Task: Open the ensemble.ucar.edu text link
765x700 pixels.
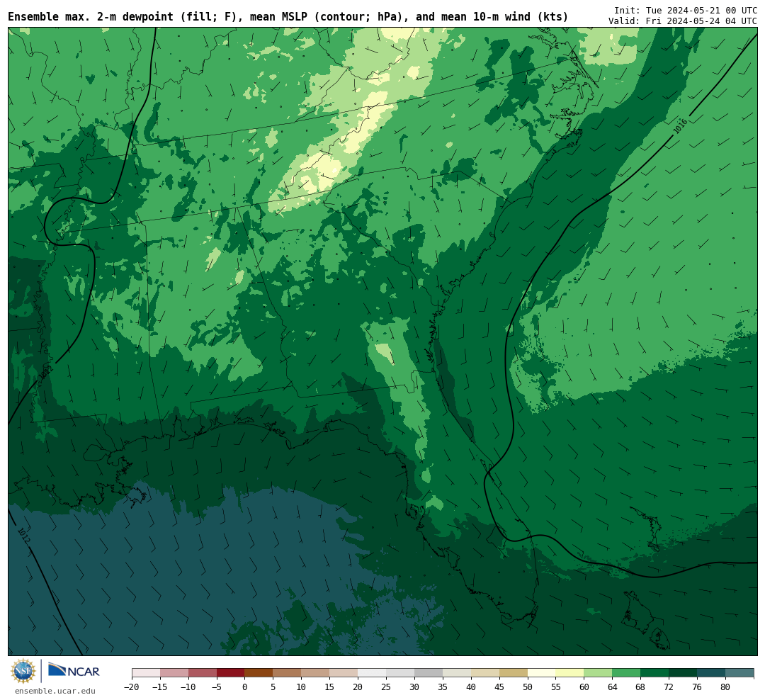Action: 55,691
